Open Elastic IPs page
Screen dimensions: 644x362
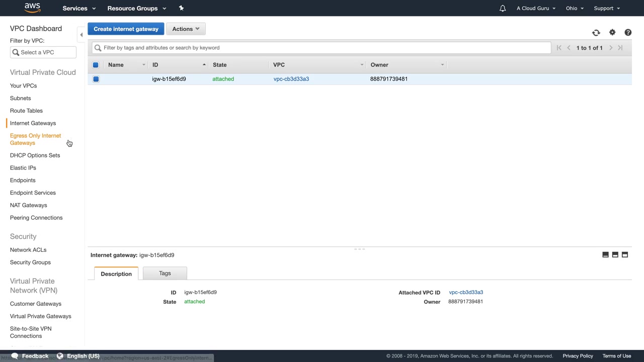(23, 168)
